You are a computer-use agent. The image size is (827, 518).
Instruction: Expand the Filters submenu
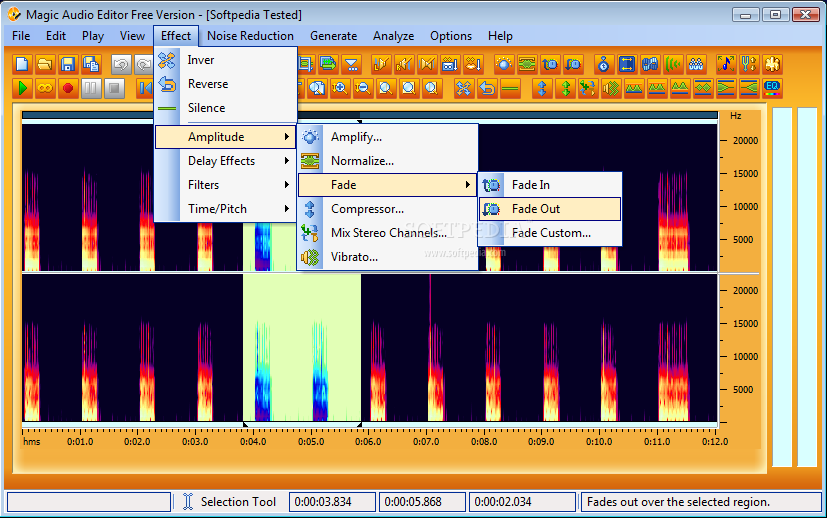pos(226,185)
